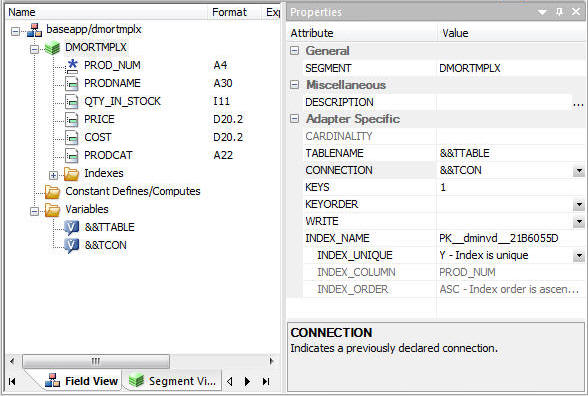Collapse the DMORTMPLX segment node
The height and width of the screenshot is (396, 588).
[x=34, y=49]
